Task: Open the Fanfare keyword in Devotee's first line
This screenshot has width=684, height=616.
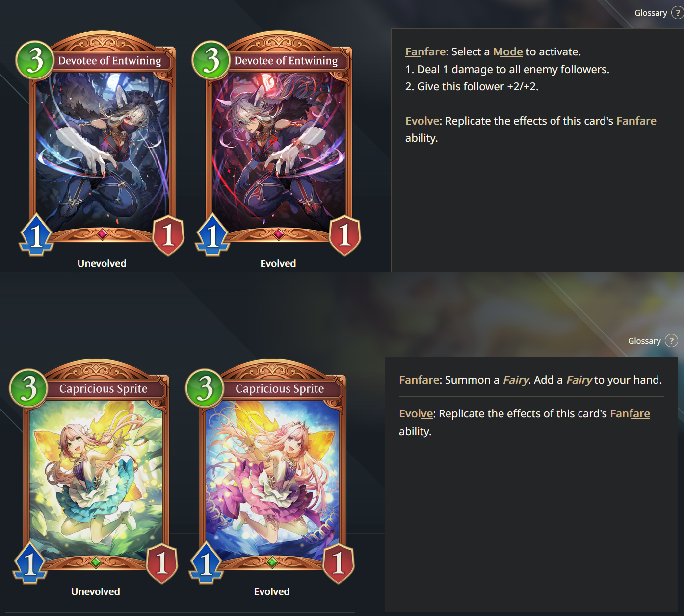Action: 425,51
